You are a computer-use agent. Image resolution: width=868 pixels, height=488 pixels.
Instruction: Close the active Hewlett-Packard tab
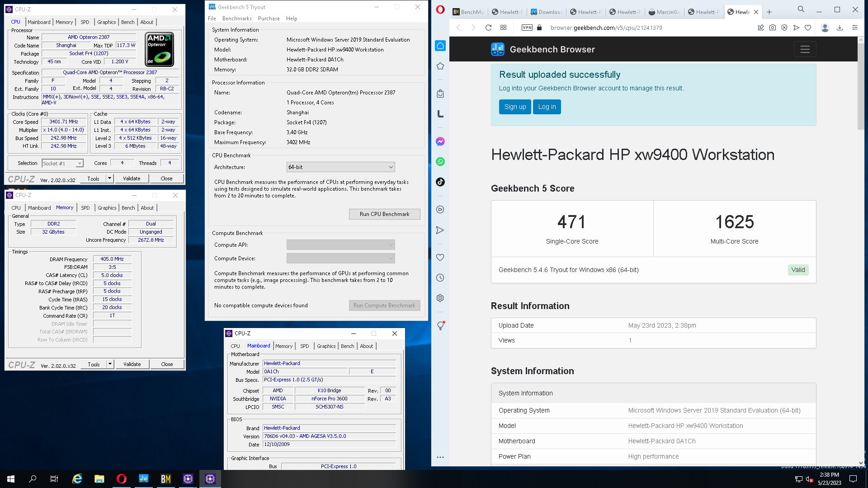756,12
